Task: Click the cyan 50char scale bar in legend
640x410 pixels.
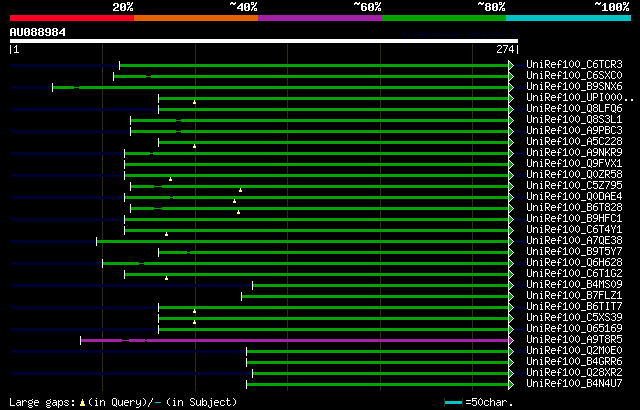Action: (x=453, y=403)
